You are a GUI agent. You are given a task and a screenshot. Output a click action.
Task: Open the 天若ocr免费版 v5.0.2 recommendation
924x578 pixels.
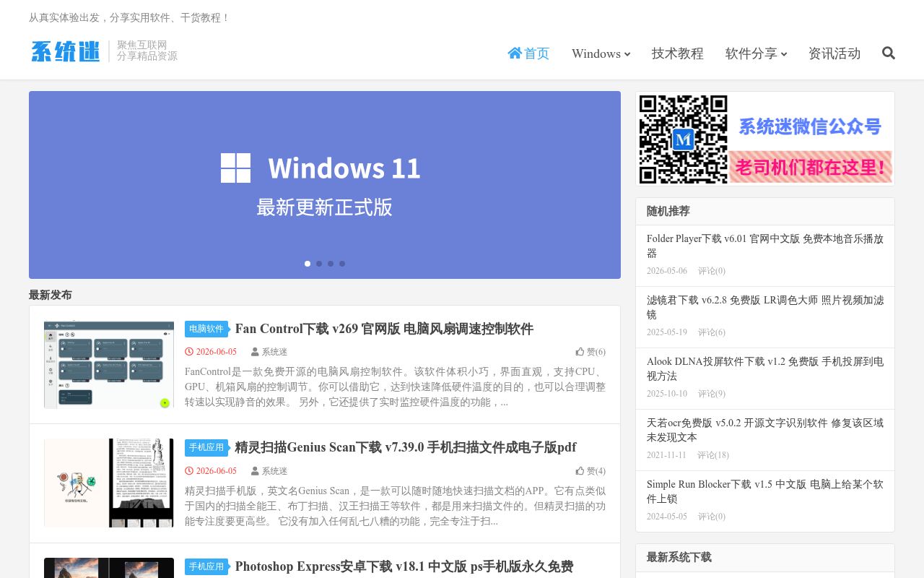(x=765, y=430)
